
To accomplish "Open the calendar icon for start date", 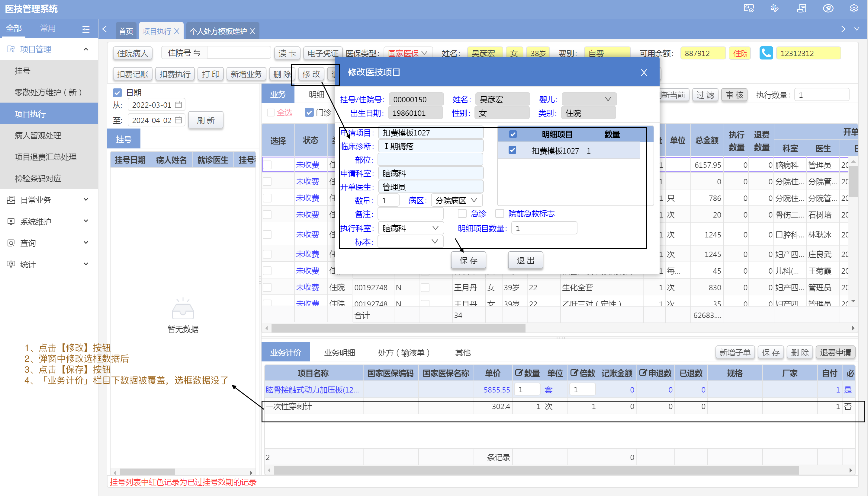I will 178,105.
